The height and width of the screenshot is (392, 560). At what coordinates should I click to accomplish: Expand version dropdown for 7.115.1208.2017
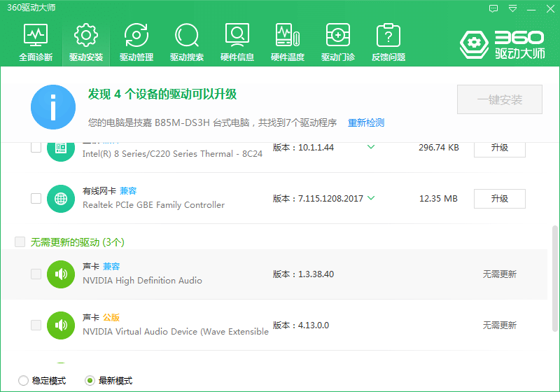pyautogui.click(x=371, y=198)
